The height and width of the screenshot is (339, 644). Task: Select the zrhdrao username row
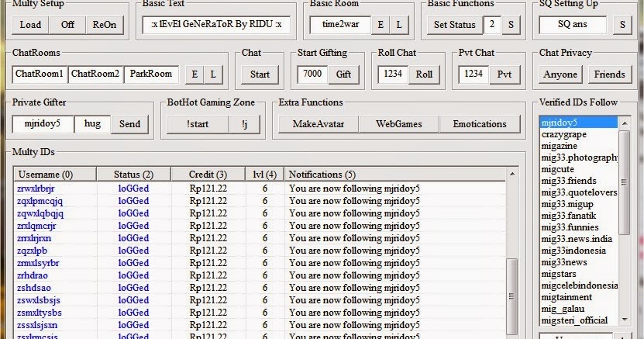(x=33, y=275)
